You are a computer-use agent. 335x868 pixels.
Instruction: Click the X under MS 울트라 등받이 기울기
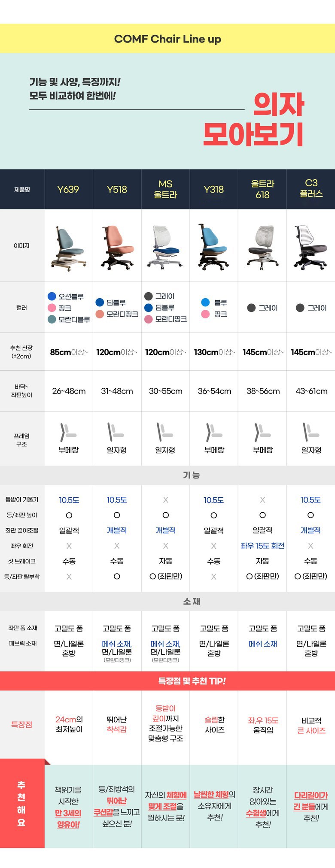click(165, 500)
